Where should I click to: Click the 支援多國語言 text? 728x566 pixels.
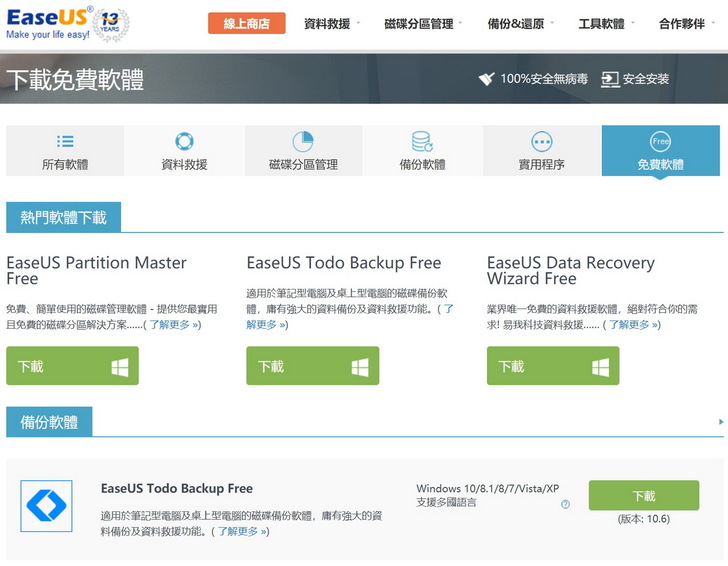tap(446, 502)
